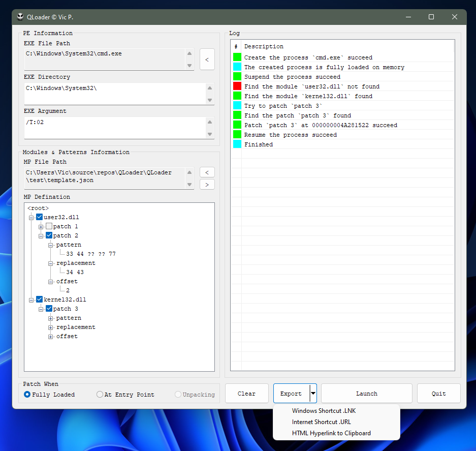Select pattern value '33 44 ?? ?? 77'
This screenshot has width=476, height=451.
pyautogui.click(x=91, y=254)
